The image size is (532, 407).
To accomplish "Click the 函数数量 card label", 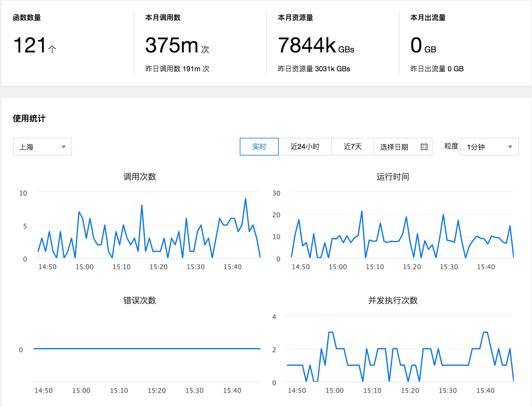I will (27, 18).
